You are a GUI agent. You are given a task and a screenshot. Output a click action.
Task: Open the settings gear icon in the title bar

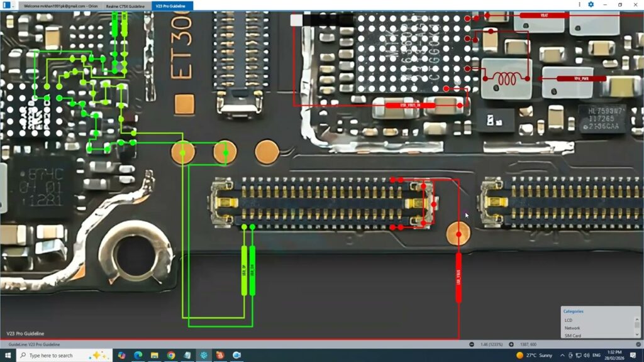click(x=592, y=4)
